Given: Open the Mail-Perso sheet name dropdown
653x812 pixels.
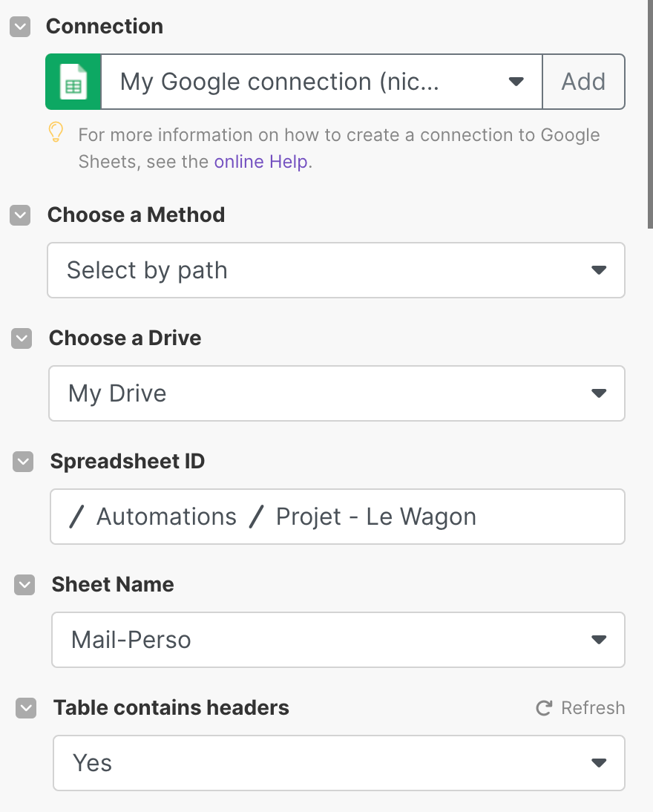Looking at the screenshot, I should (x=338, y=640).
